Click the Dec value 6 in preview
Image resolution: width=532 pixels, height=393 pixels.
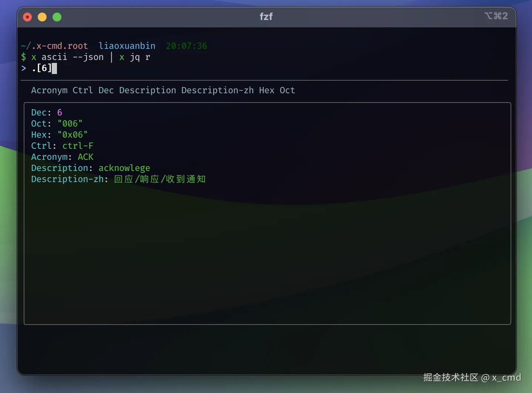pyautogui.click(x=60, y=112)
